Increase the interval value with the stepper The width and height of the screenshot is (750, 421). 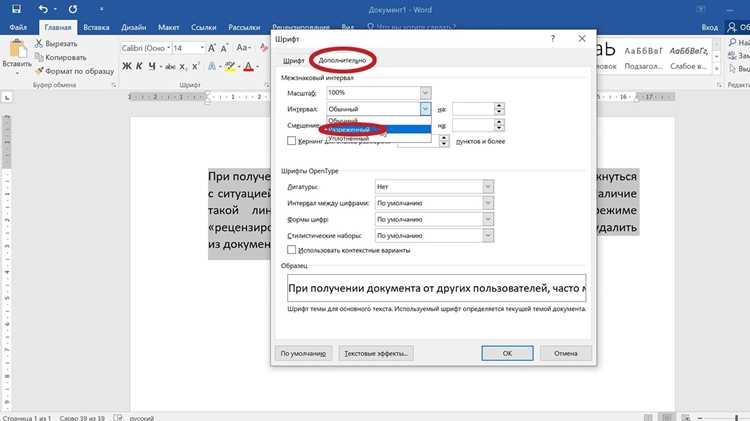tap(499, 106)
